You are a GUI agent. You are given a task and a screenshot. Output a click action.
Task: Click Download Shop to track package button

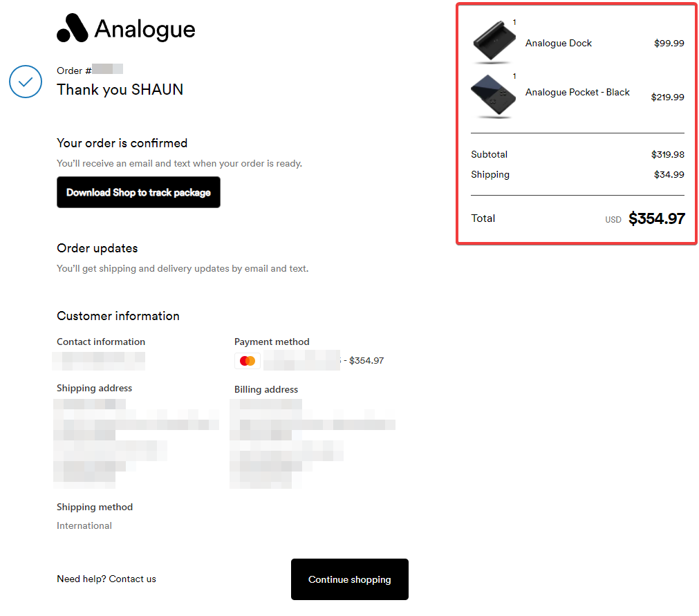tap(138, 192)
